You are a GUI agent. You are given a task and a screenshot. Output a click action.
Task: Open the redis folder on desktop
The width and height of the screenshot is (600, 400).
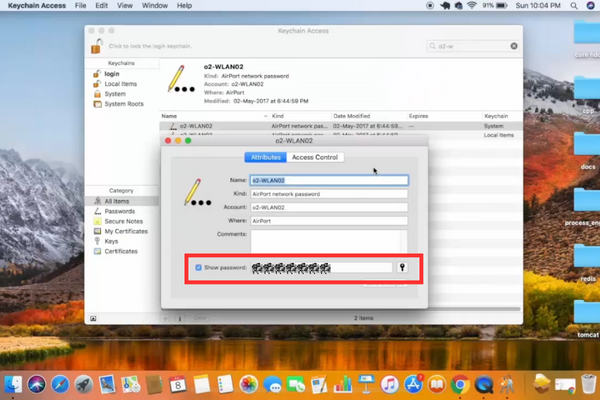pos(587,263)
